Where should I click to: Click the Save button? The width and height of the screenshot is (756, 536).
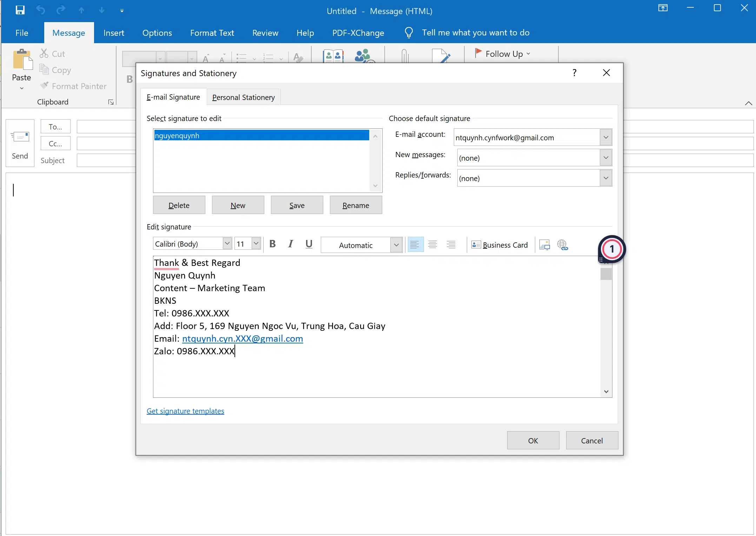(297, 205)
